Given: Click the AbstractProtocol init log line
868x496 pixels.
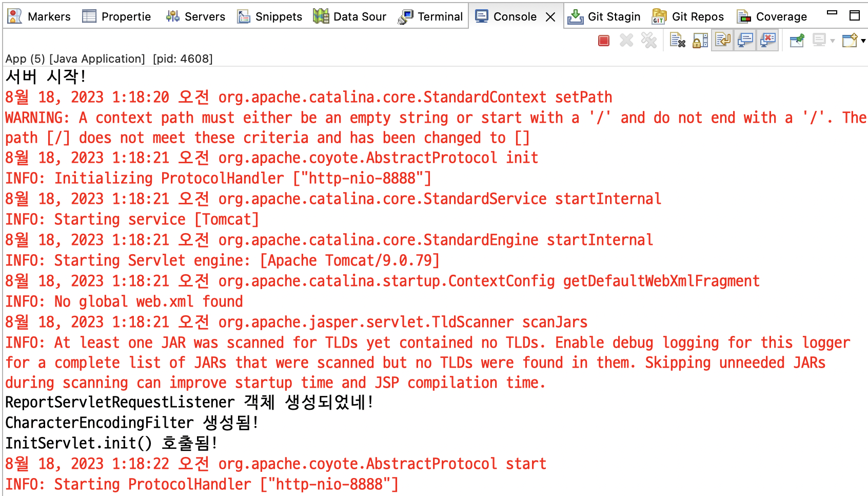Looking at the screenshot, I should pyautogui.click(x=272, y=158).
